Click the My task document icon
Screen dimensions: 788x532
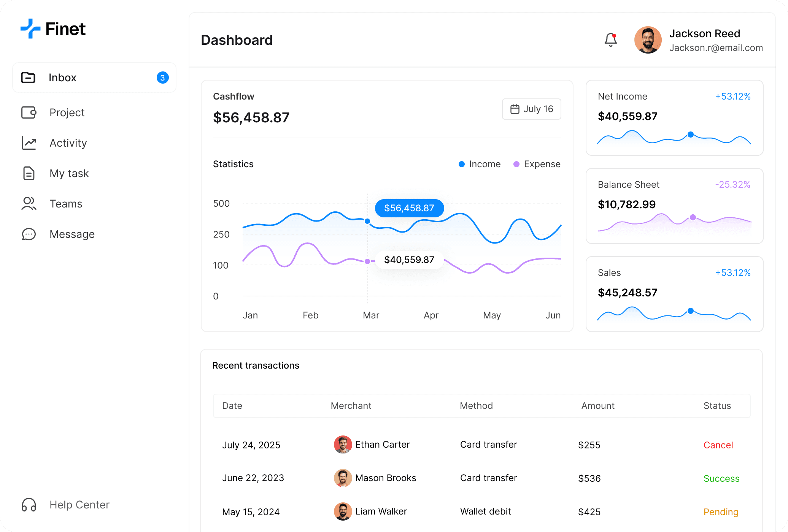(x=29, y=173)
